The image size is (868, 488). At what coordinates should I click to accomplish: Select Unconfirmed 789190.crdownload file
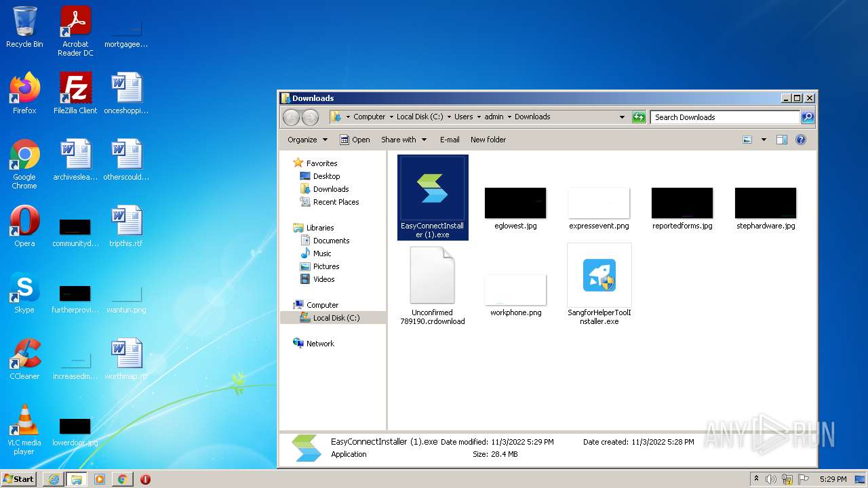tap(433, 286)
